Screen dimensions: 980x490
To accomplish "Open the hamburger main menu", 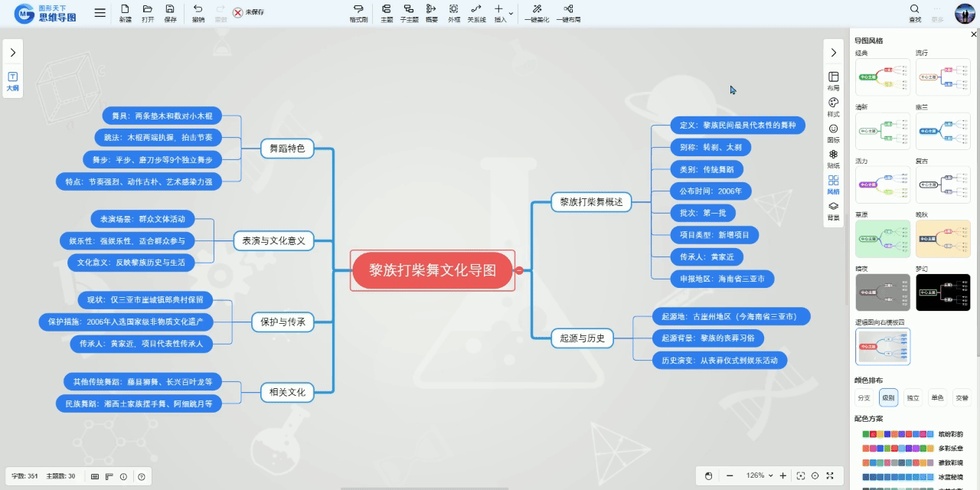I will [x=100, y=12].
